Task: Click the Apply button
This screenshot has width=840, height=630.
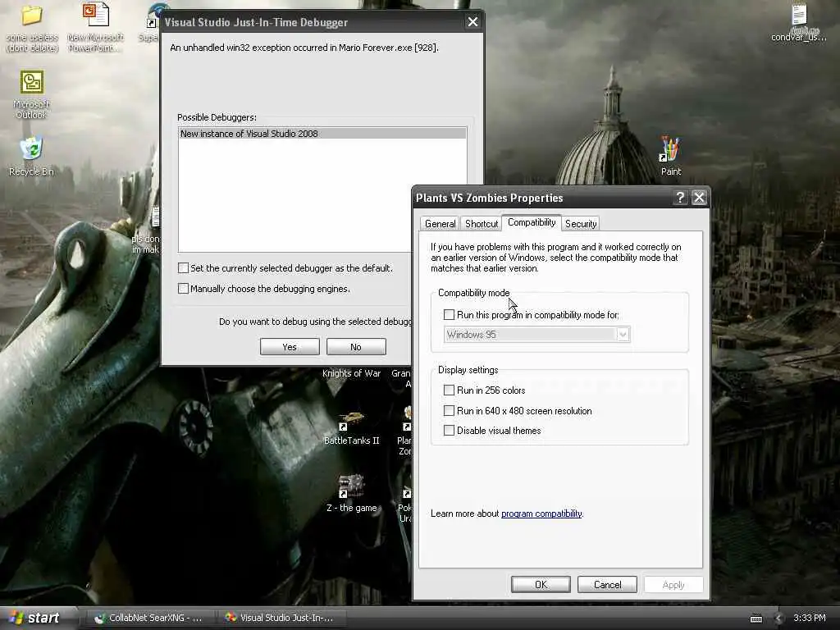Action: [x=673, y=584]
